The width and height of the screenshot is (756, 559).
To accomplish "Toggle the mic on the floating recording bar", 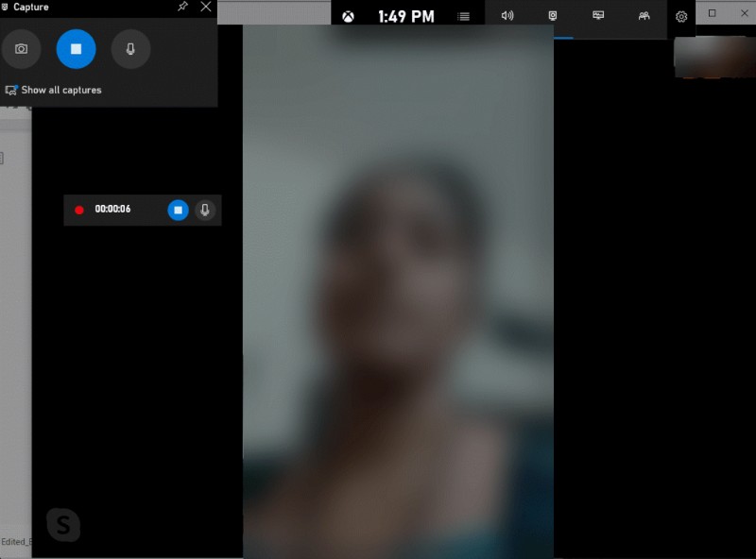I will [x=204, y=210].
